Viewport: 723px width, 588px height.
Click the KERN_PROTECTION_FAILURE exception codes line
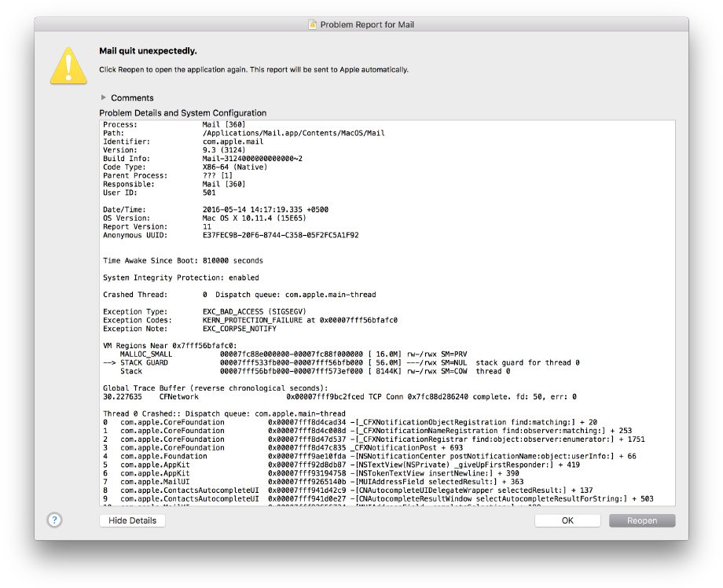point(250,320)
